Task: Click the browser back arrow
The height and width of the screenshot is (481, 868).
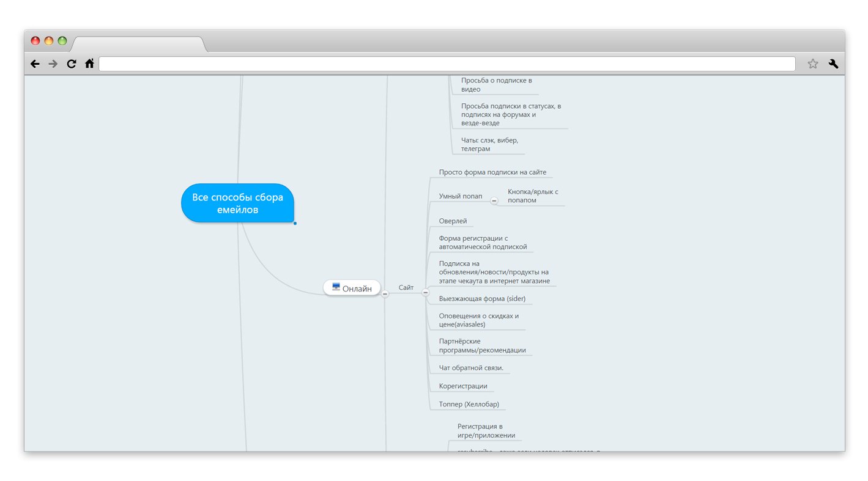Action: 35,64
